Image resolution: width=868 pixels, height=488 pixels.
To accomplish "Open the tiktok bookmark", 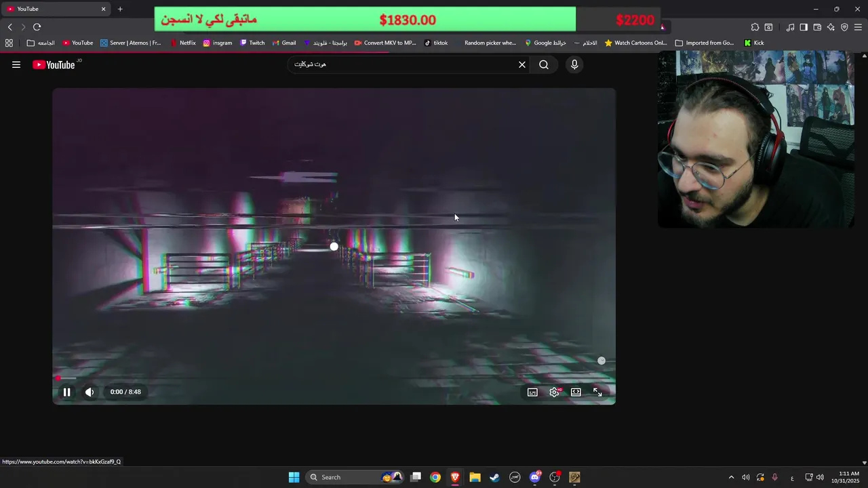I will (436, 43).
